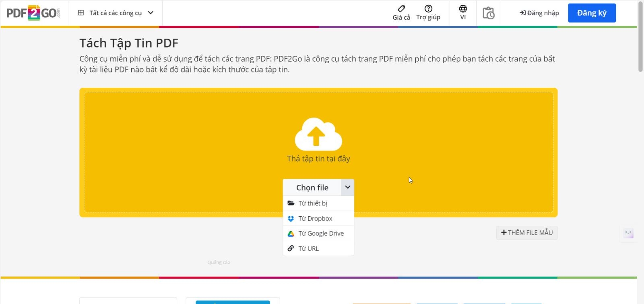Collapse the Chọn file dropdown arrow
This screenshot has width=644, height=304.
click(x=348, y=187)
